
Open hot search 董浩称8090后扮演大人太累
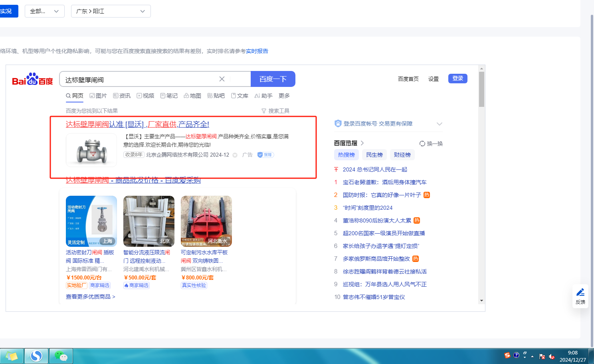[x=377, y=220]
